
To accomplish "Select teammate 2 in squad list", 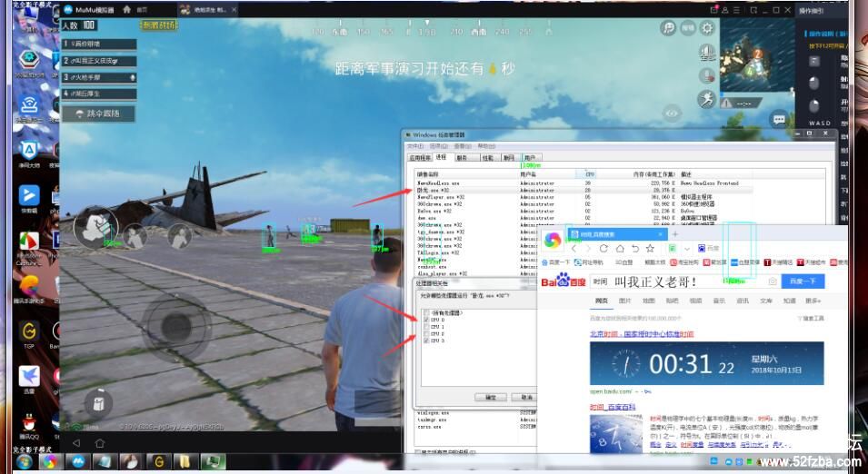I will (x=99, y=61).
